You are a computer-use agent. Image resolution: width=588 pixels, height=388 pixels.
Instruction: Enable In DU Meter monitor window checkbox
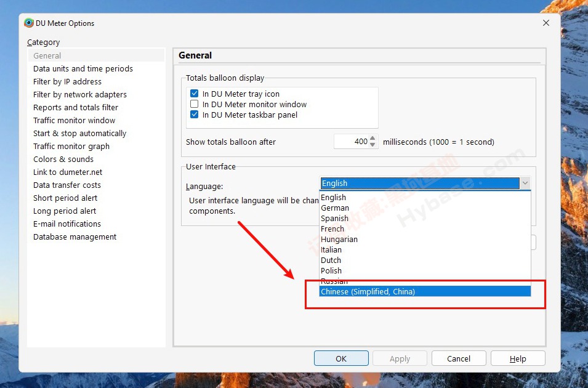pyautogui.click(x=195, y=105)
